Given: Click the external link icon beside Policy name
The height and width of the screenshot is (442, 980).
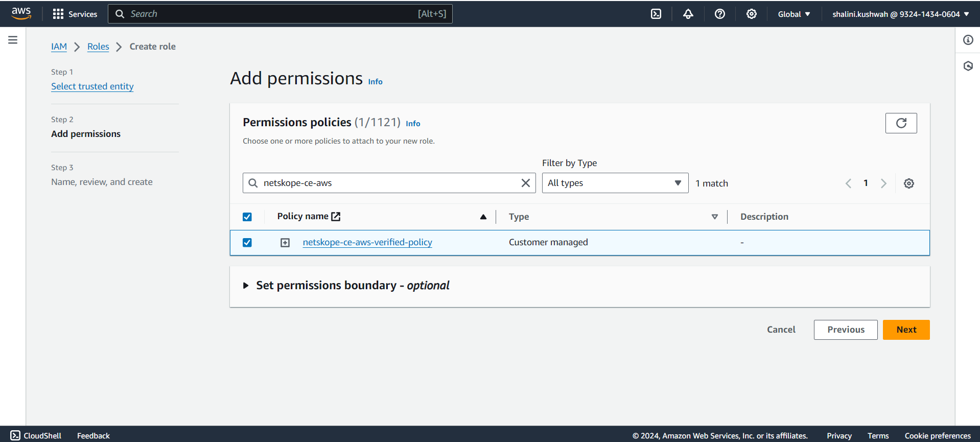Looking at the screenshot, I should click(336, 217).
